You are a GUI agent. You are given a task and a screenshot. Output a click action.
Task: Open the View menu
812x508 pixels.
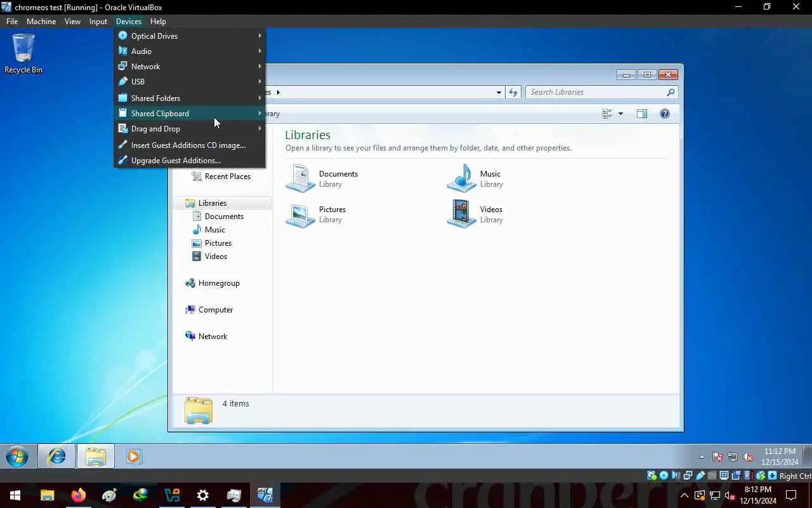click(72, 22)
